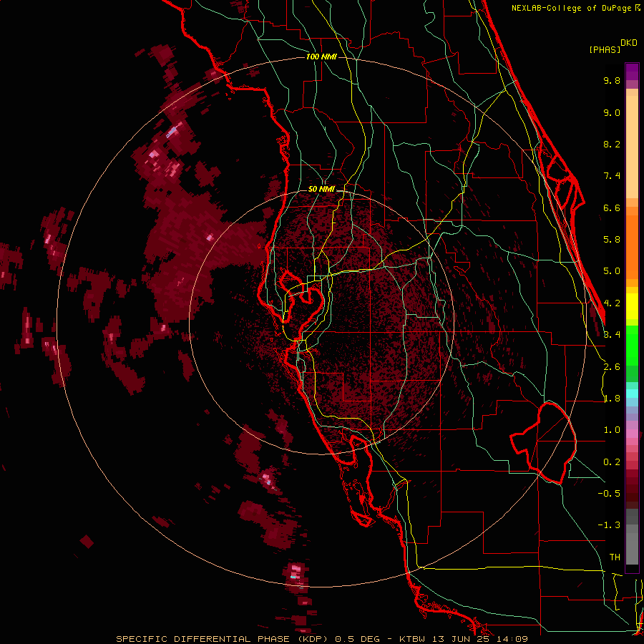This screenshot has height=644, width=644.
Task: Pick the dark orange band on the color scale
Action: [x=632, y=246]
